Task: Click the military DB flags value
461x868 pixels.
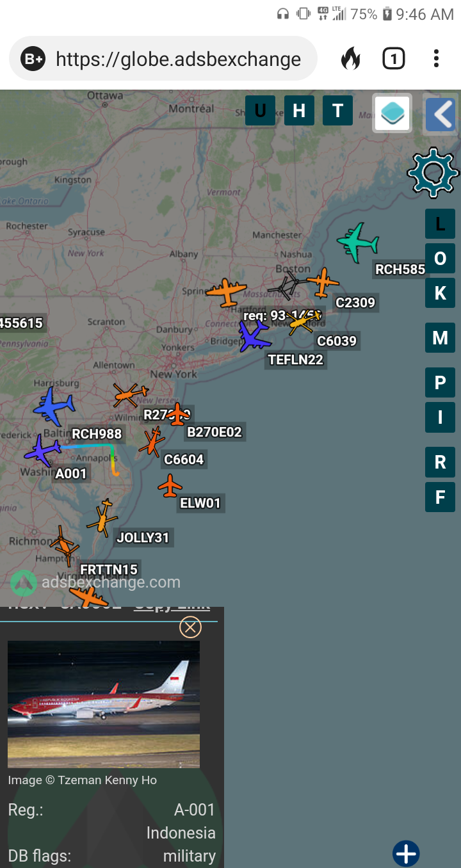Action: pos(190,856)
